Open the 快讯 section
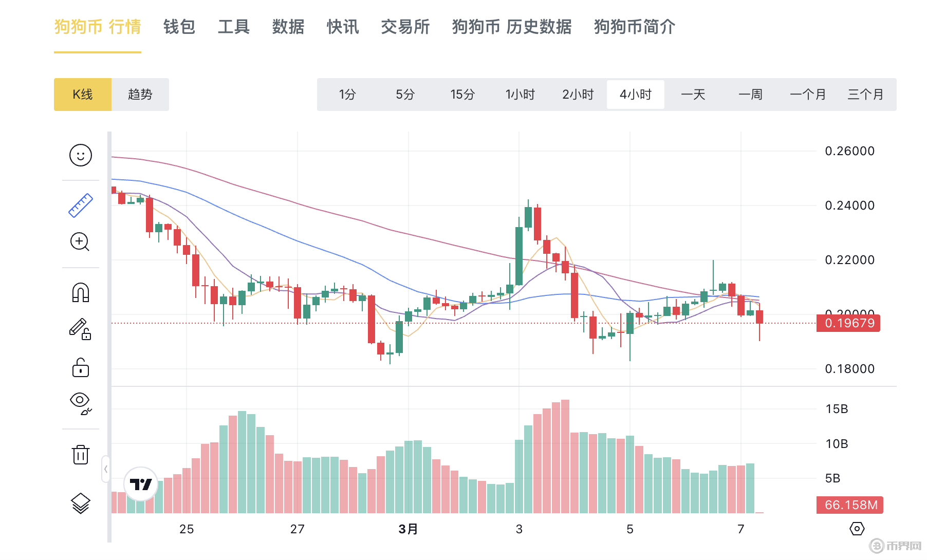927x560 pixels. [342, 28]
